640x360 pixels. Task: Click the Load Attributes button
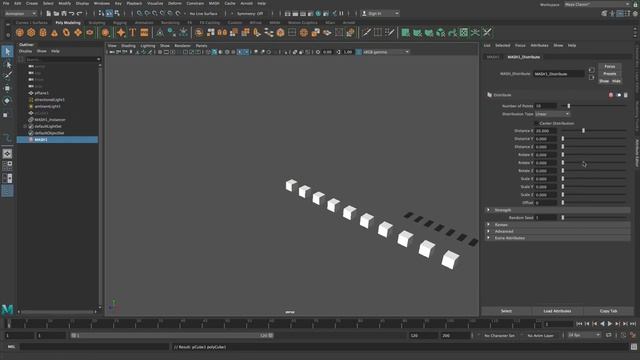click(557, 311)
